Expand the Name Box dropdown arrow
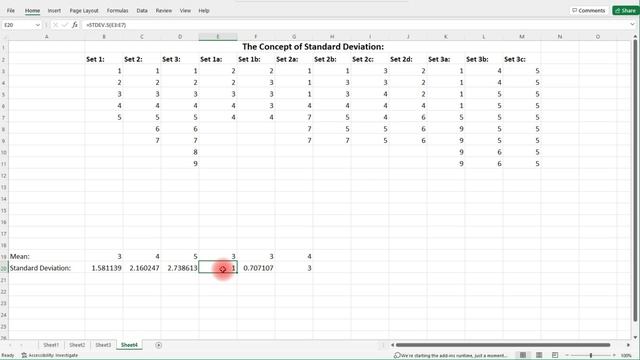Viewport: 640px width, 360px height. click(x=38, y=25)
